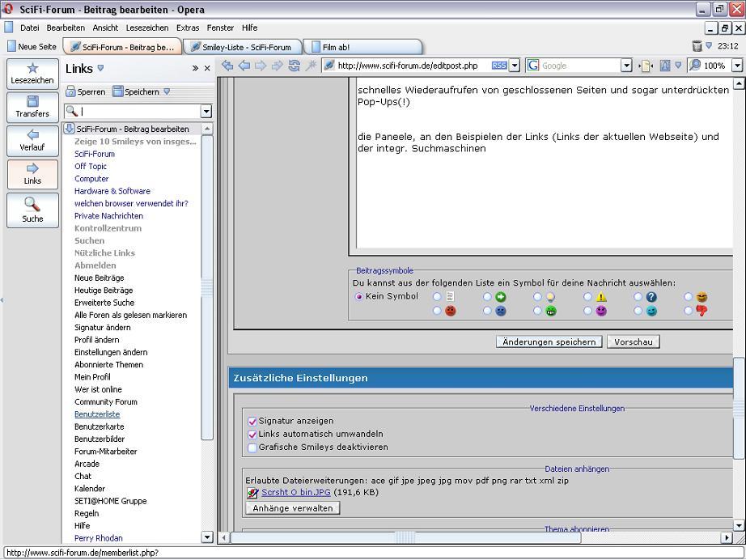Expand the Google search engine dropdown
The width and height of the screenshot is (746, 560).
click(626, 66)
